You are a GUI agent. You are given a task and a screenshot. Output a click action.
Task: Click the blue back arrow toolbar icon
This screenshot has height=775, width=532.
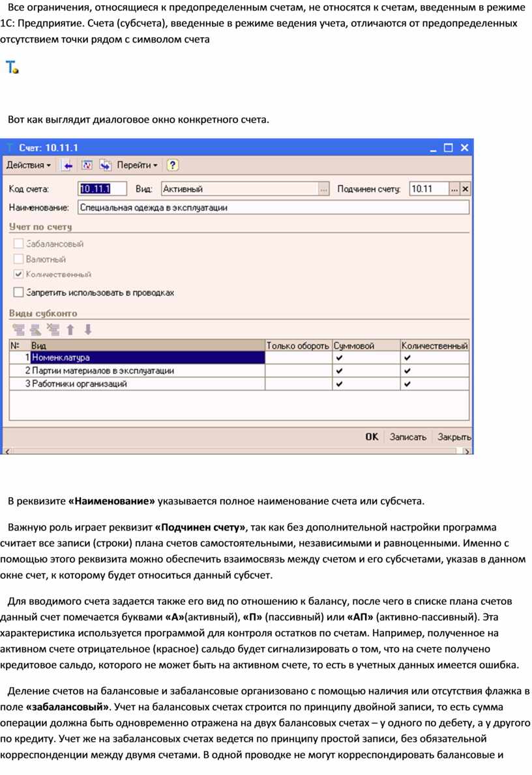pyautogui.click(x=68, y=166)
